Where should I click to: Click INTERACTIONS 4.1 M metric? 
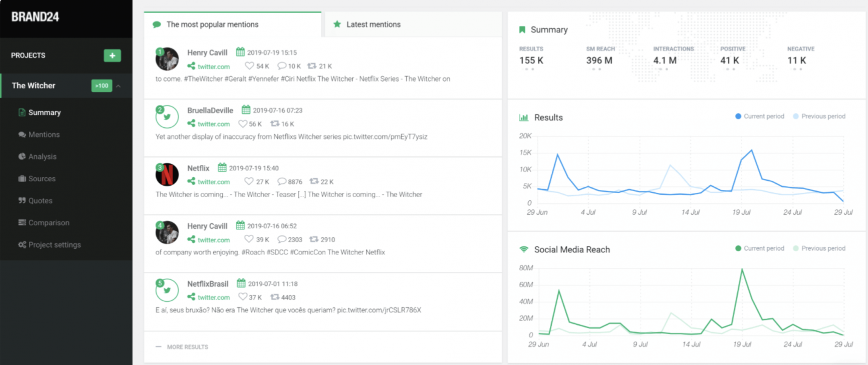pos(673,56)
